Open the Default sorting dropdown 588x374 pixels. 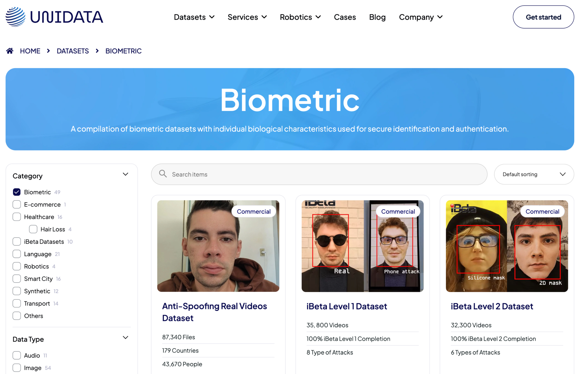(534, 174)
